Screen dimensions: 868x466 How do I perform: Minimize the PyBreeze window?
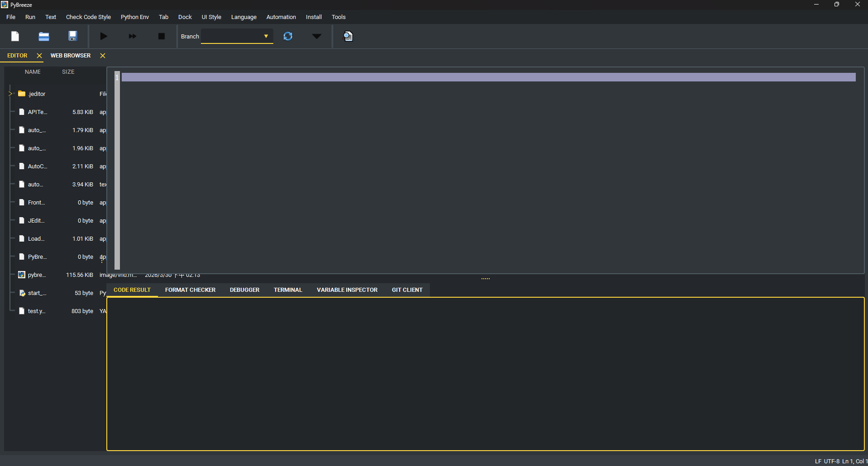pos(816,5)
